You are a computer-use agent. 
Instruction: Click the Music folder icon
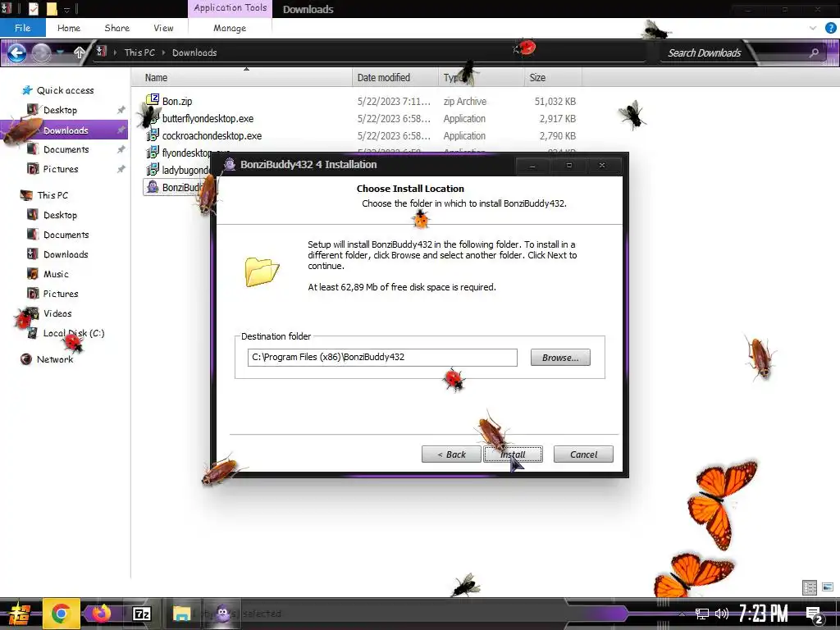pos(33,274)
